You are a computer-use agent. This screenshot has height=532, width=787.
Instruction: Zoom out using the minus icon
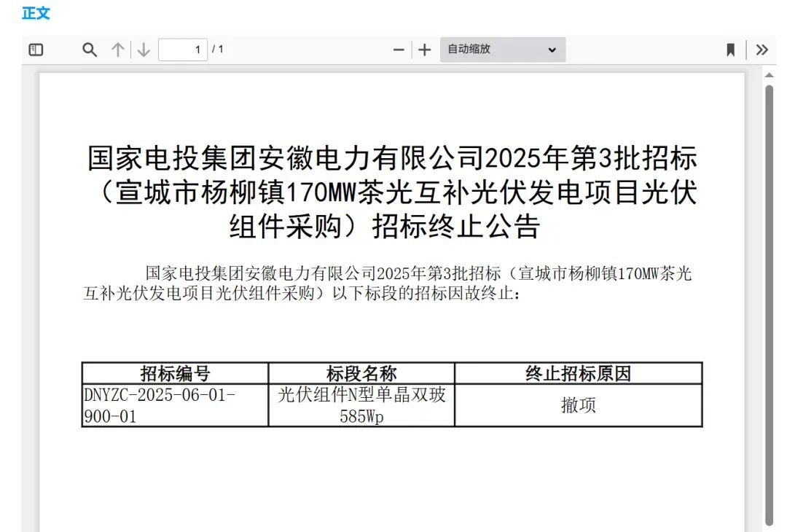point(398,50)
